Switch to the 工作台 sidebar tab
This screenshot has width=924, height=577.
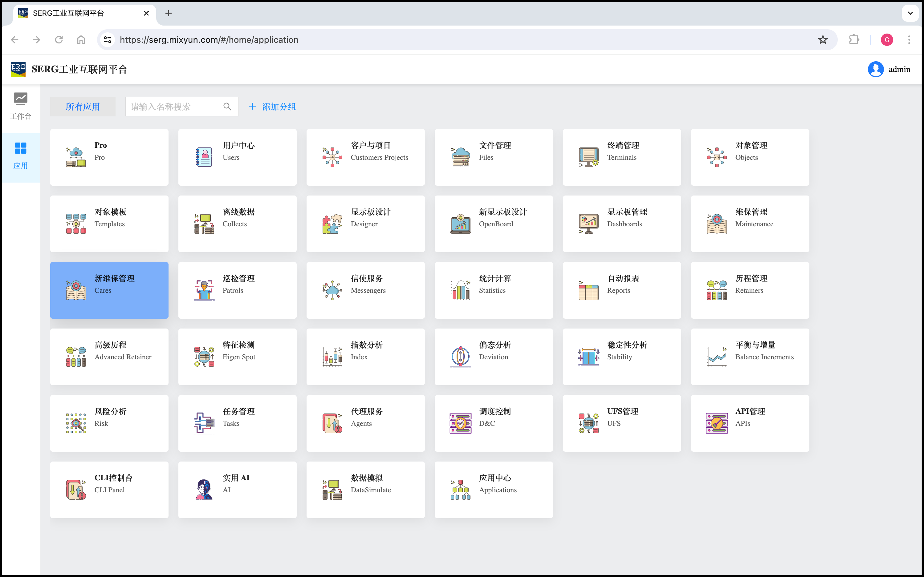pos(21,106)
